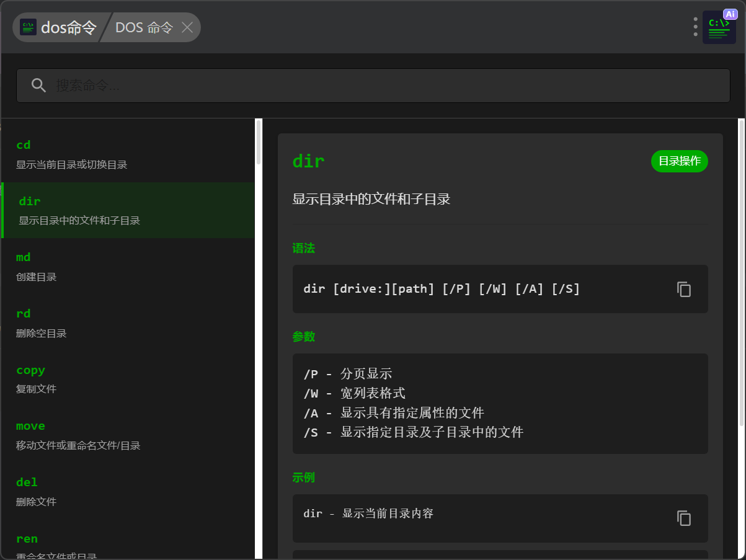
Task: Click the search magnifier icon
Action: pos(38,86)
